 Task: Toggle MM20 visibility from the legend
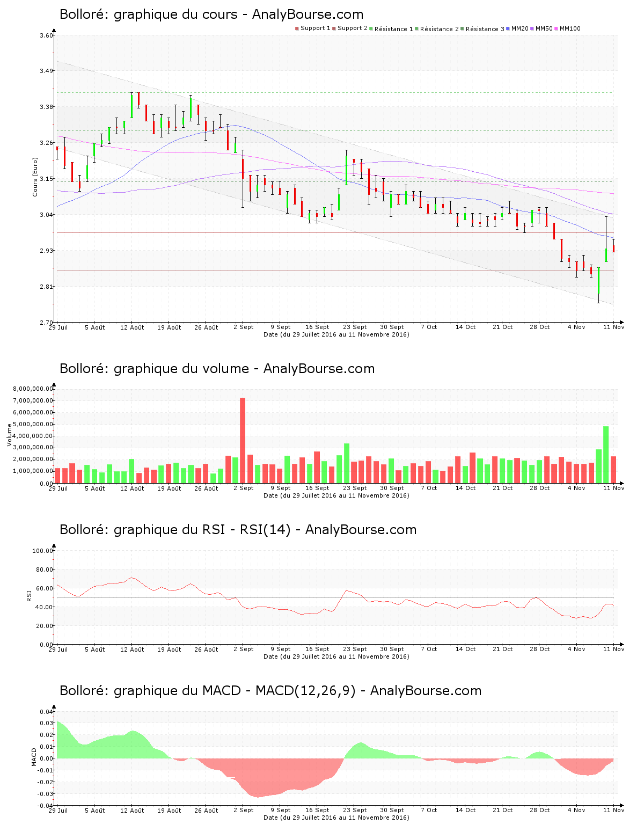(x=522, y=27)
